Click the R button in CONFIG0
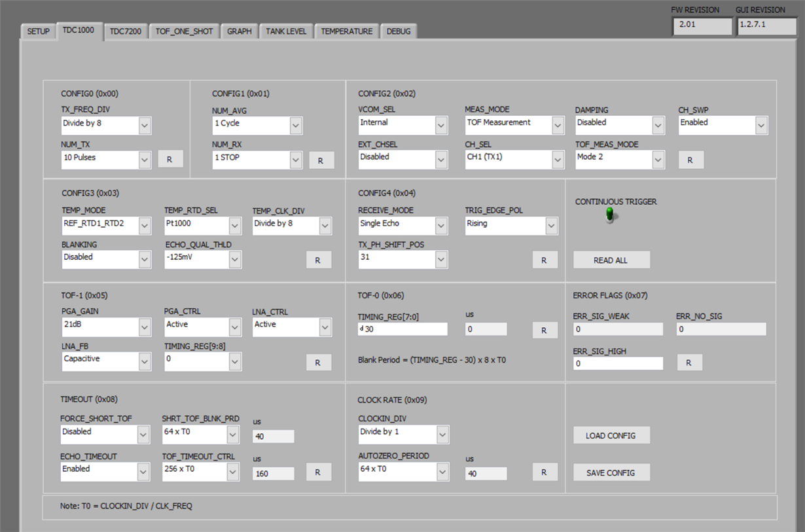This screenshot has height=532, width=805. (x=170, y=160)
